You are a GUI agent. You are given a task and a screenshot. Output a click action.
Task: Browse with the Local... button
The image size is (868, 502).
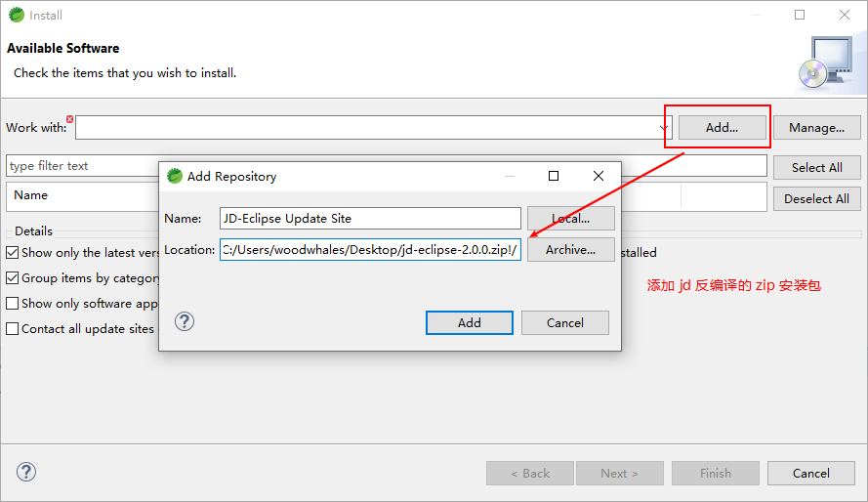571,219
